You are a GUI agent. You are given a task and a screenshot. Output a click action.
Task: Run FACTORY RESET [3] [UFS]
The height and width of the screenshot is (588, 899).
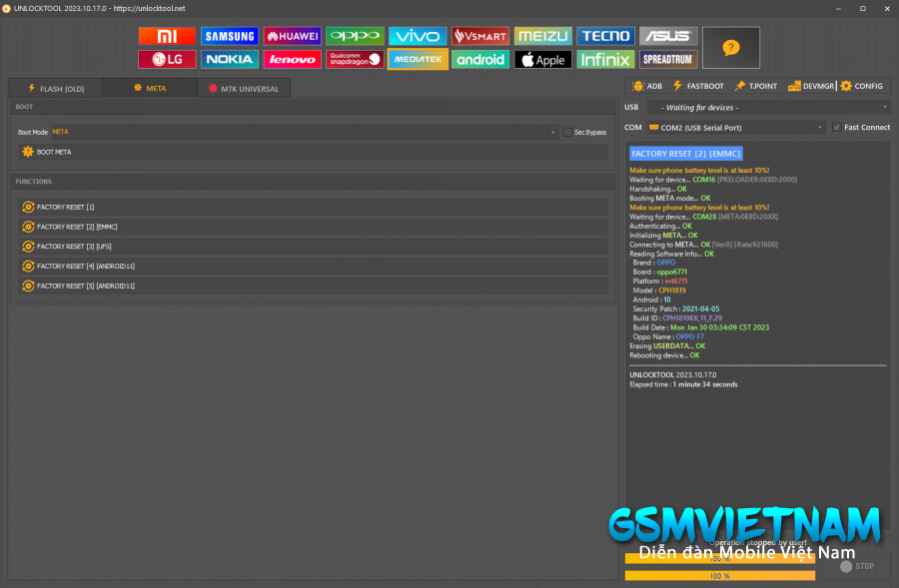tap(313, 247)
